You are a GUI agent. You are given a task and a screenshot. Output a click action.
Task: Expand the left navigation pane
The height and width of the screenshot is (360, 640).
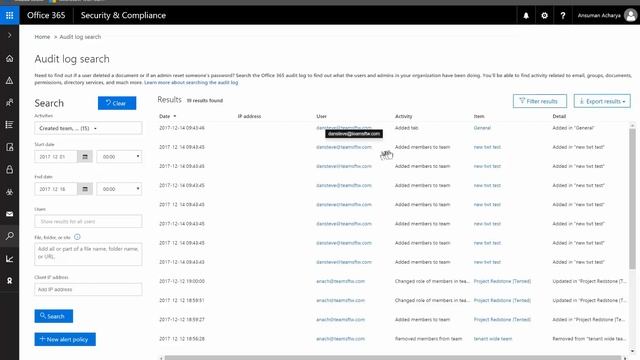pyautogui.click(x=9, y=36)
